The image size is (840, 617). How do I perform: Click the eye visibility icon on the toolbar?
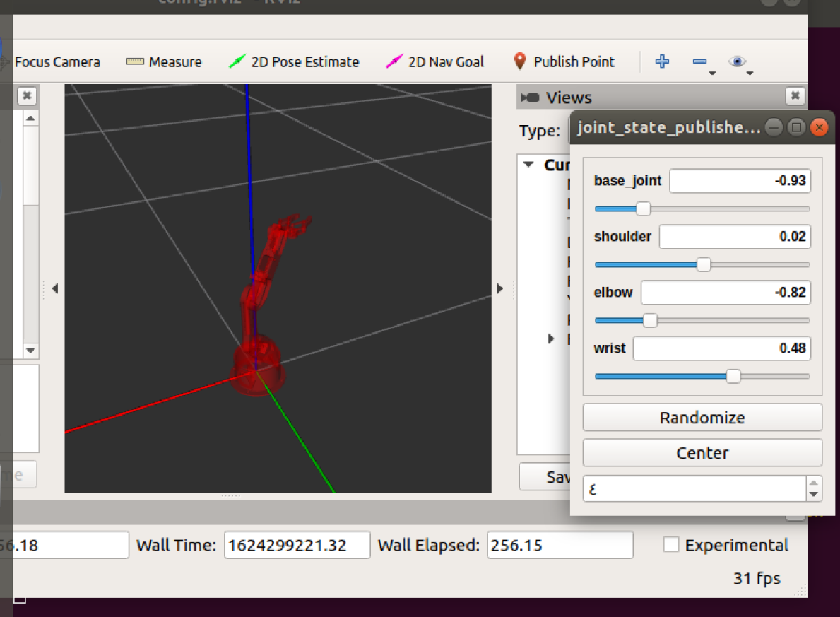738,61
